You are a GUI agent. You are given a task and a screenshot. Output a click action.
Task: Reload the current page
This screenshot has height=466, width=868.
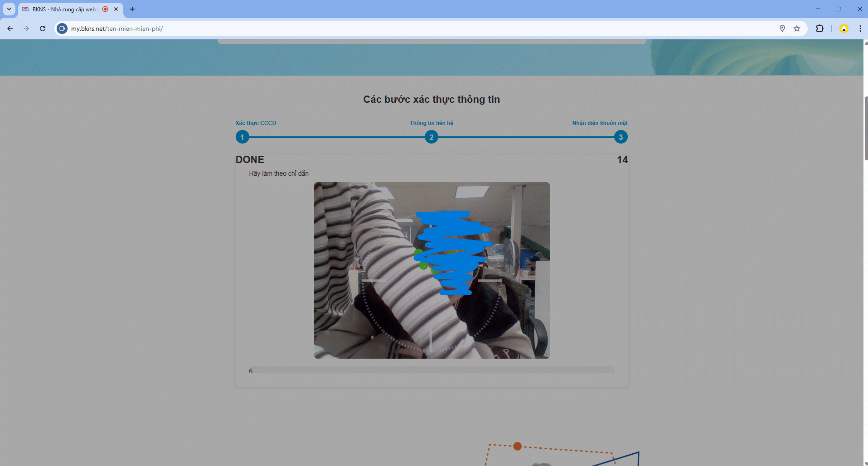click(x=43, y=29)
